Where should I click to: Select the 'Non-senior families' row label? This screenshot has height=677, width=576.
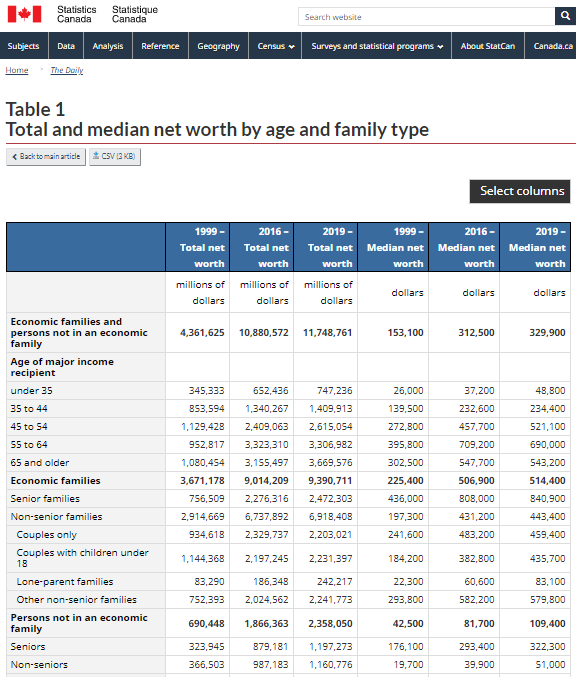(57, 517)
